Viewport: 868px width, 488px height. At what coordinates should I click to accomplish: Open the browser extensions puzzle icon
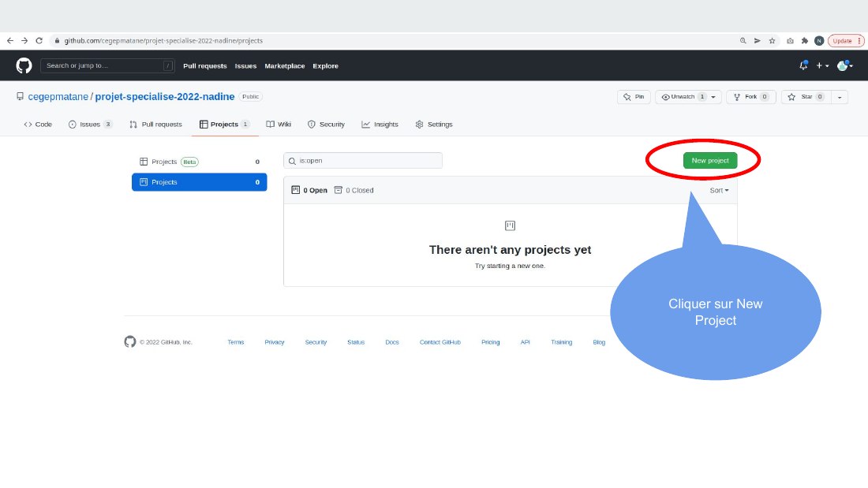click(x=804, y=40)
